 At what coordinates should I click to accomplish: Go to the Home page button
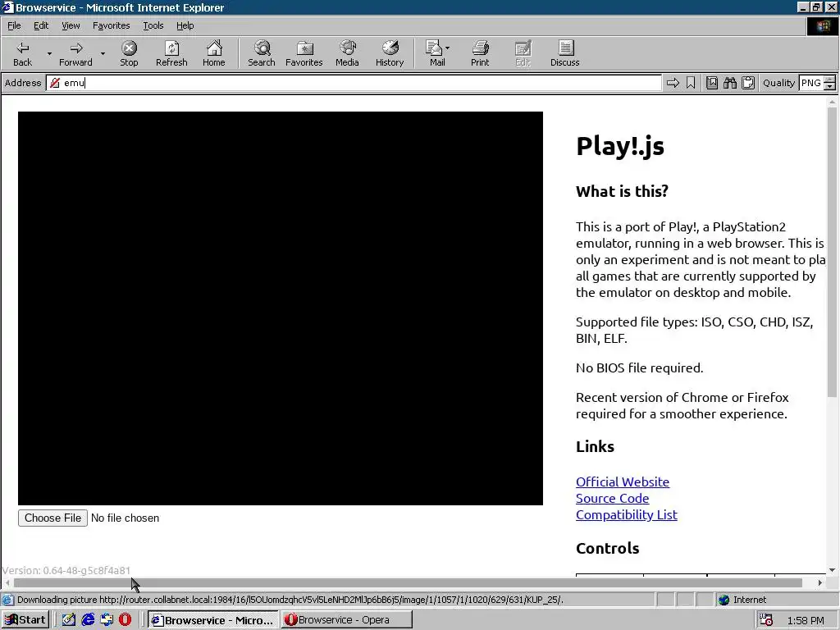(214, 53)
